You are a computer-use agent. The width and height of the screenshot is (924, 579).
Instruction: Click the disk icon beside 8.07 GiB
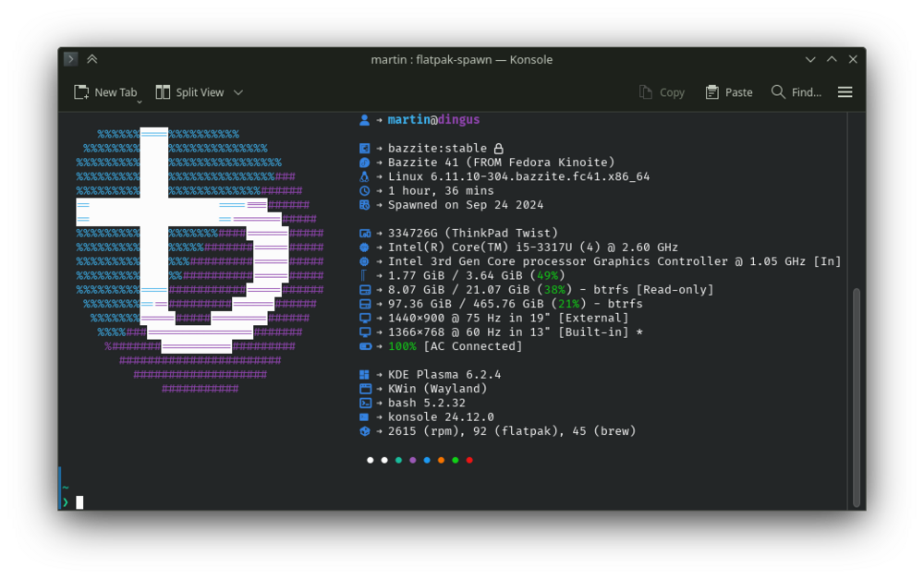tap(365, 290)
